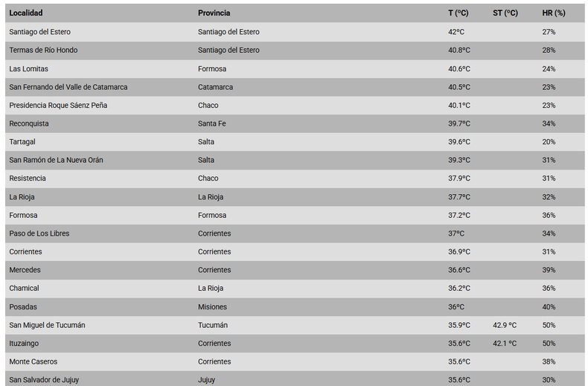Select the San Salvador de Jujuy row
The width and height of the screenshot is (588, 386).
point(295,379)
